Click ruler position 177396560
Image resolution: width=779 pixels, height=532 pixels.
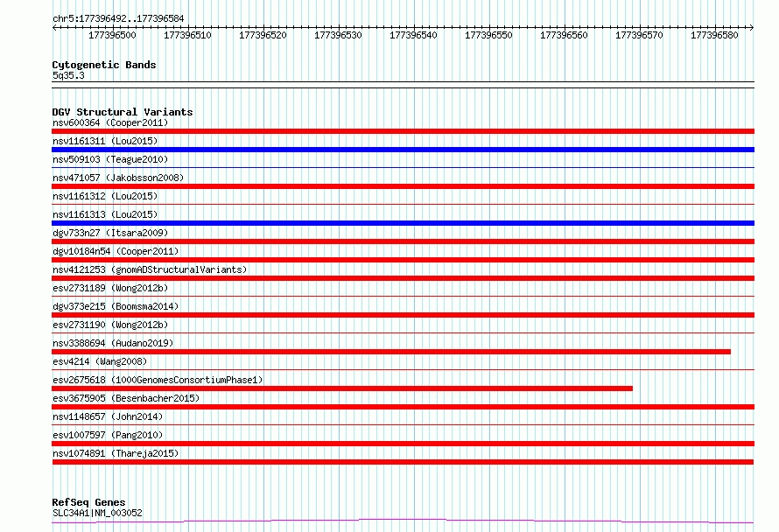coord(564,35)
